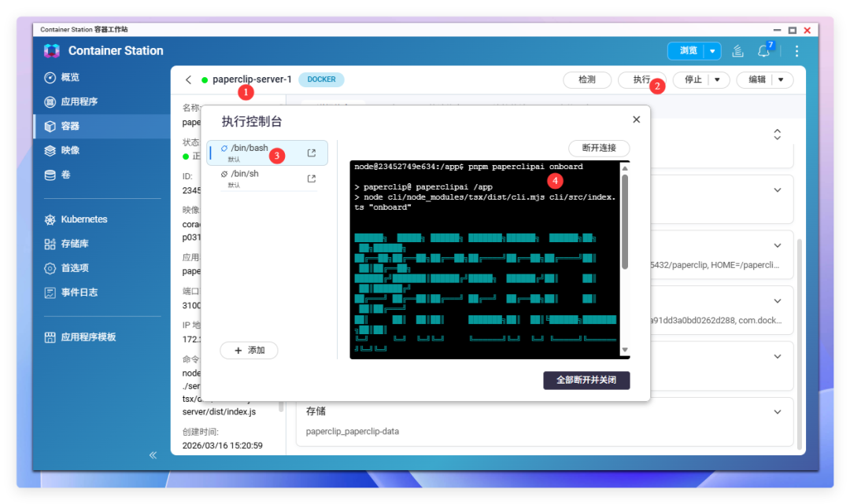Open the 编辑 dropdown arrow
This screenshot has width=850, height=504.
pos(782,79)
